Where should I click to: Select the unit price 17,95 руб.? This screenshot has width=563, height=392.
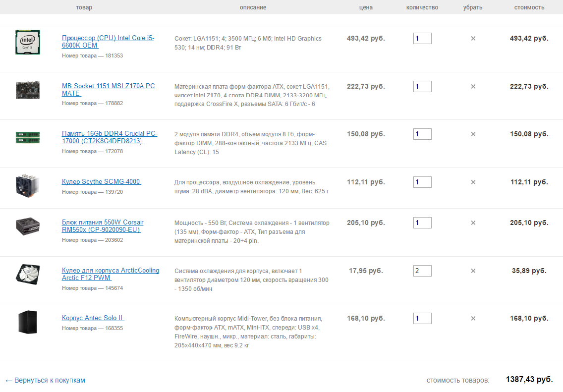(x=366, y=271)
